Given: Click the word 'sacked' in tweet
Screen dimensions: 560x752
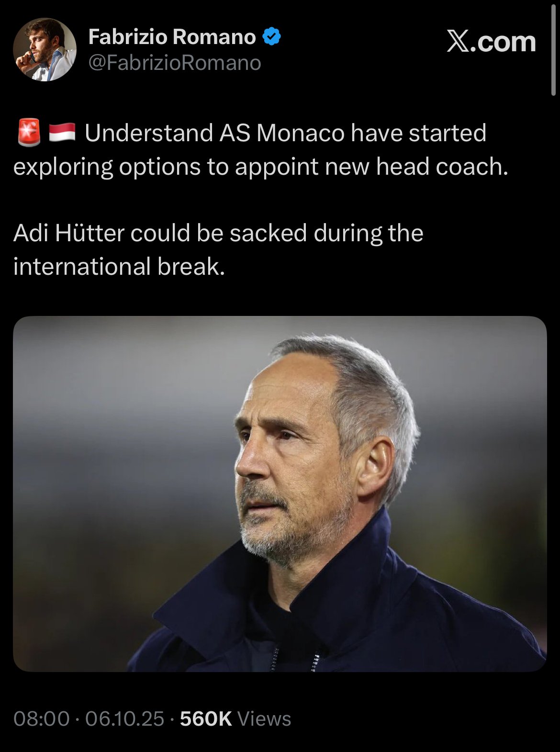Looking at the screenshot, I should (268, 233).
